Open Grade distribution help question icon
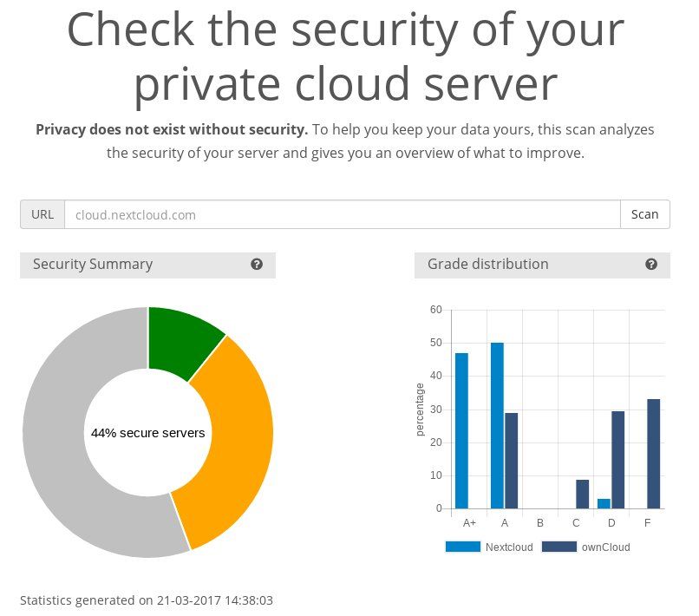This screenshot has height=616, width=699. [x=650, y=265]
